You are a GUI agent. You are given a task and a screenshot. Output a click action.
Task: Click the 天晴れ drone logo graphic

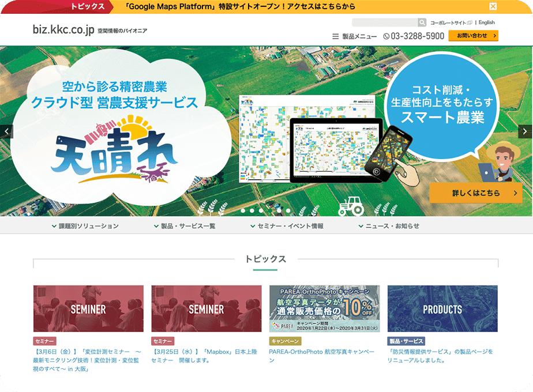[x=114, y=150]
